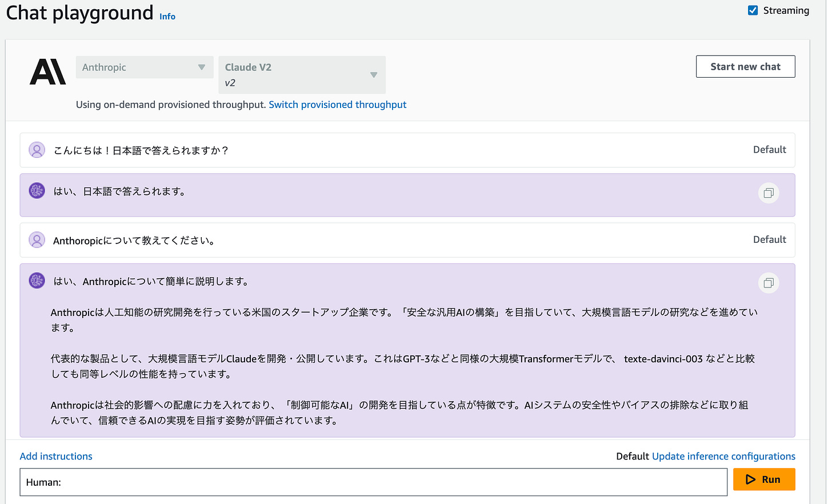Click the assistant avatar beside はい、日本語で答えられます
The image size is (832, 504).
click(x=37, y=191)
